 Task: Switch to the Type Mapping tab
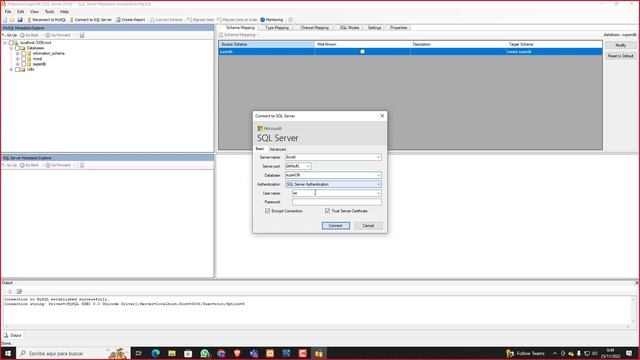tap(277, 28)
